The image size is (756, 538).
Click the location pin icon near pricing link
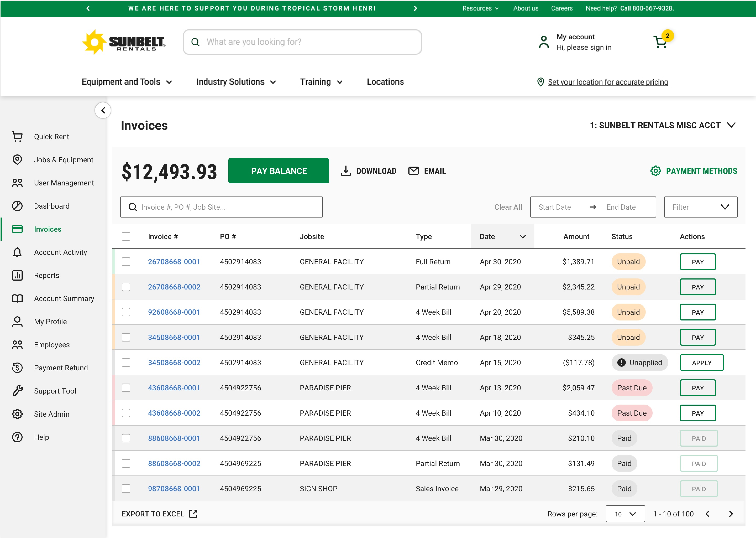540,82
